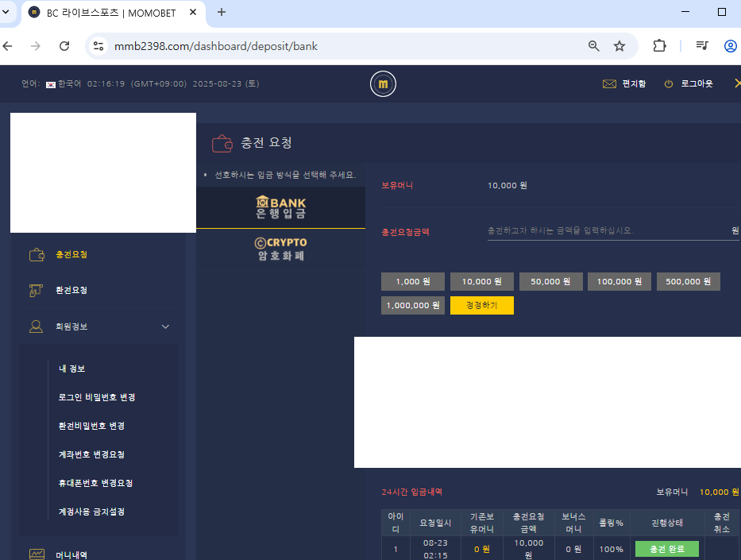Open the language selector showing 한국어

pyautogui.click(x=64, y=83)
